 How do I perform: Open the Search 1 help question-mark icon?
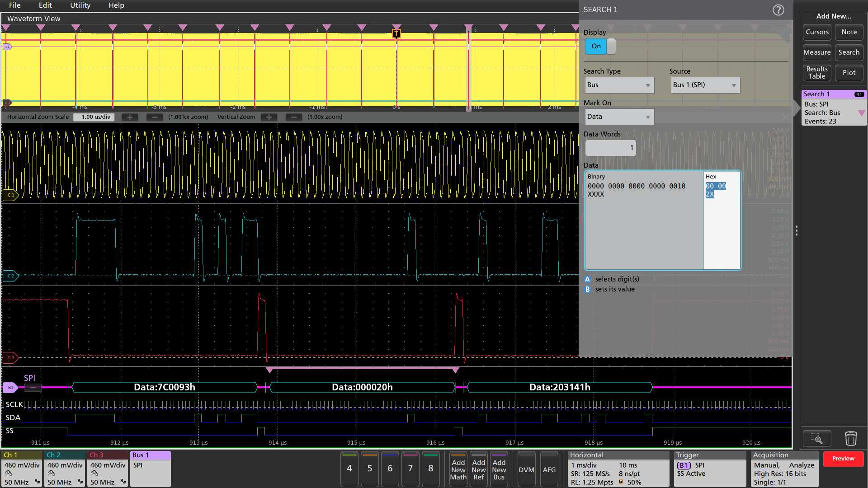pyautogui.click(x=778, y=10)
